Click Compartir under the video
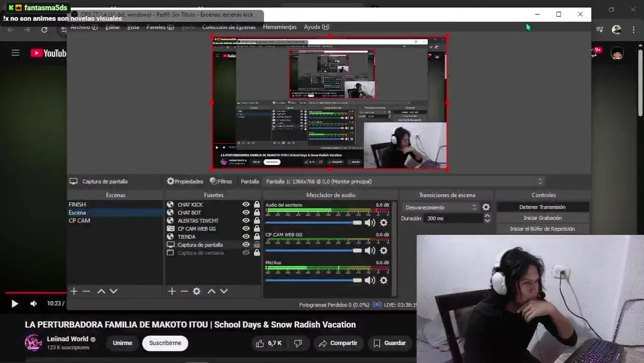 tap(338, 343)
